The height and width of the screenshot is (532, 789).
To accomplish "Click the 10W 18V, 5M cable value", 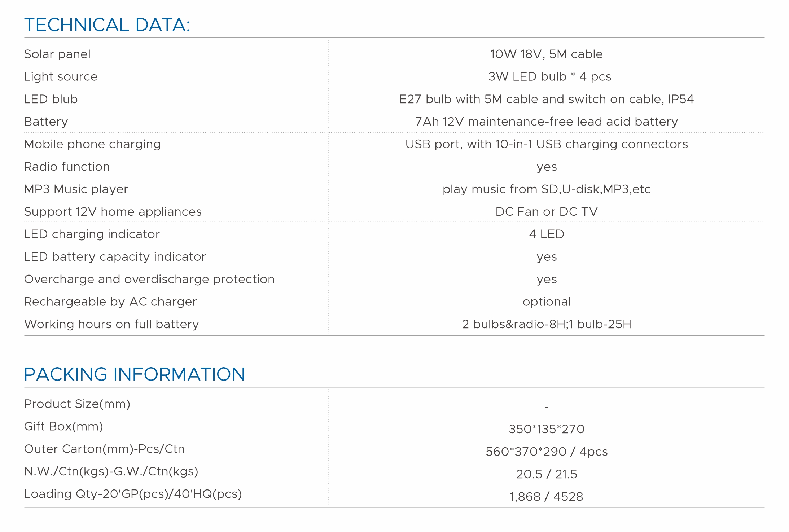I will tap(546, 54).
